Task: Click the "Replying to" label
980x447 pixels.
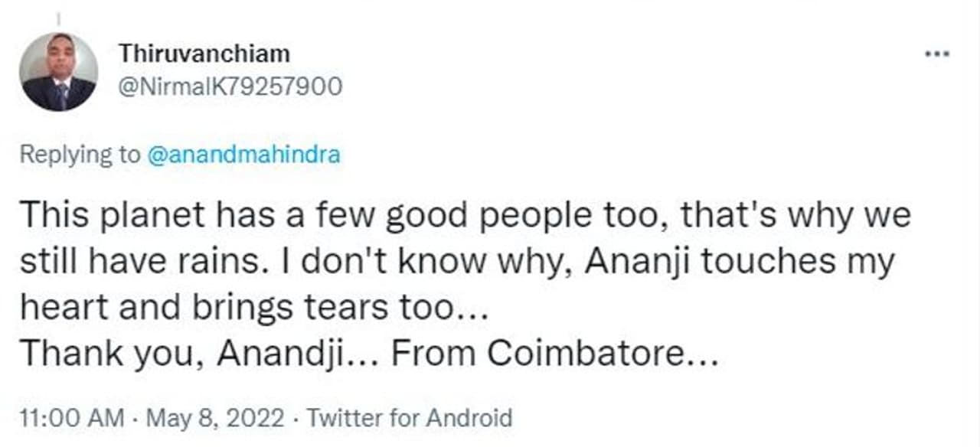Action: (x=80, y=155)
